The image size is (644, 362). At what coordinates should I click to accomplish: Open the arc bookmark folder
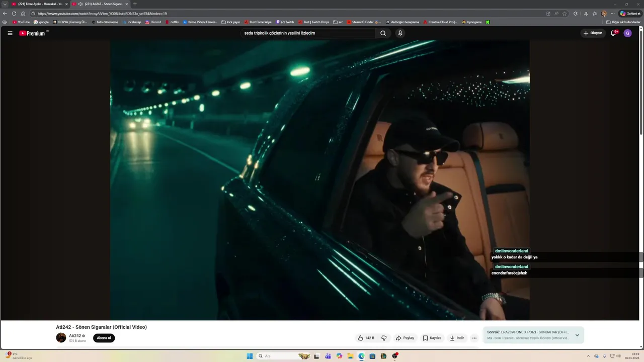pos(338,22)
